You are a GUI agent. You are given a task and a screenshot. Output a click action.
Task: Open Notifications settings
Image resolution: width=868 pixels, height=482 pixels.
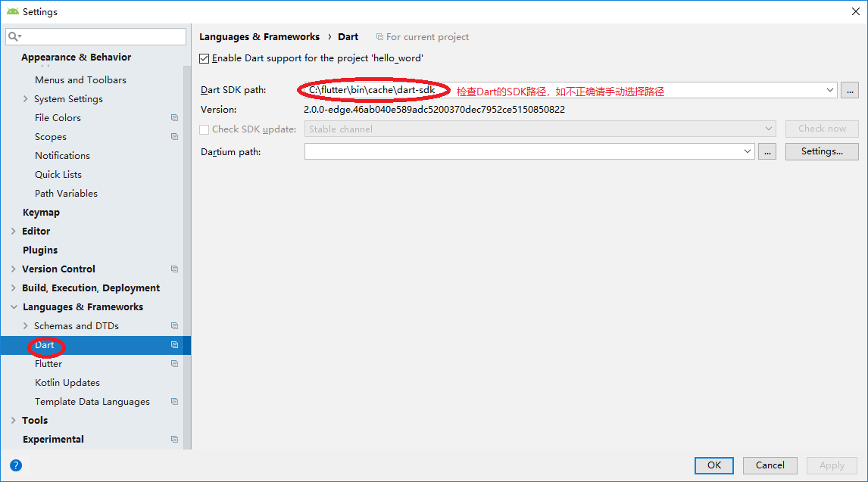click(62, 156)
